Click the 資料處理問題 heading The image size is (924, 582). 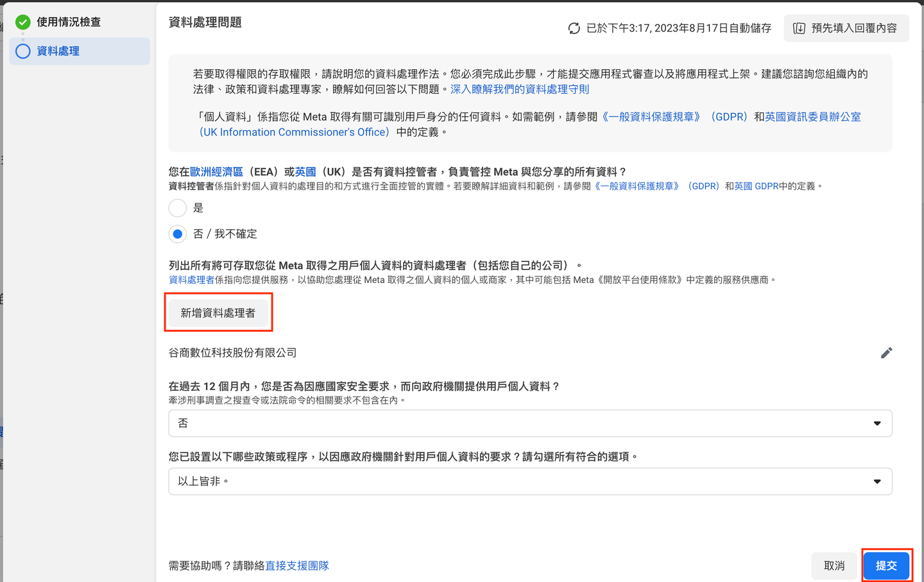(x=205, y=22)
